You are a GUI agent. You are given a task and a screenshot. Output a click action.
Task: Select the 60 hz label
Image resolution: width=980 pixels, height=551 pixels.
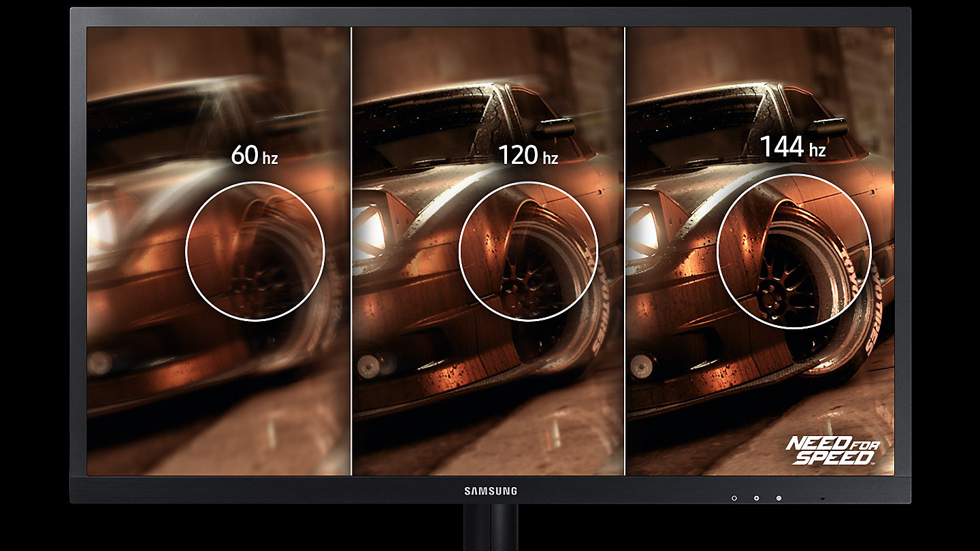(x=254, y=156)
